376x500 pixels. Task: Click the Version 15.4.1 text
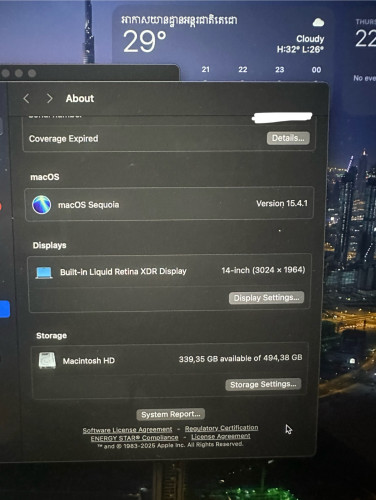[282, 203]
